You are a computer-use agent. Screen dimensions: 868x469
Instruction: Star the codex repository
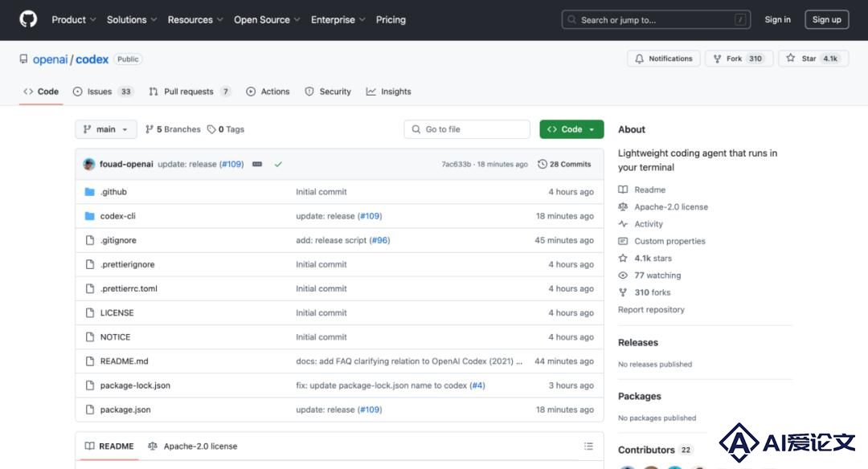point(813,59)
